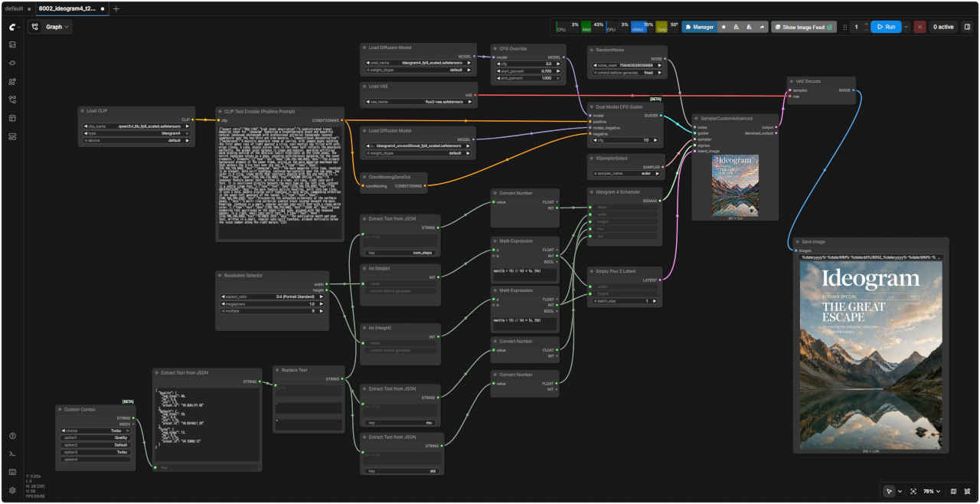
Task: Open aspect_ratio combo in Resolution Selector
Action: point(273,296)
